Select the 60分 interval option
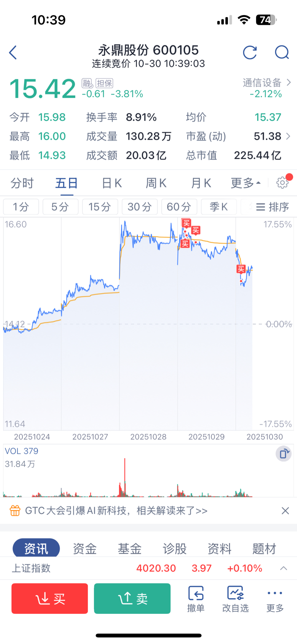The width and height of the screenshot is (297, 644). (179, 207)
